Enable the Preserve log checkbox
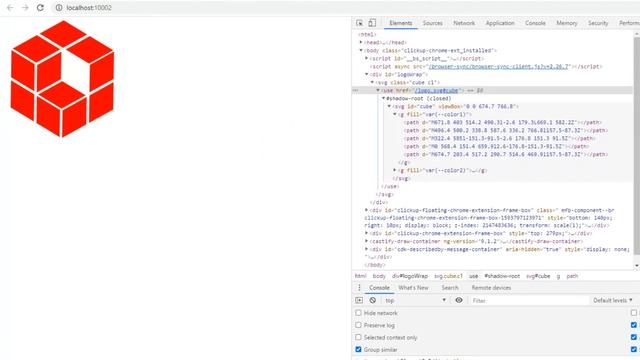This screenshot has width=640, height=360. coord(358,325)
